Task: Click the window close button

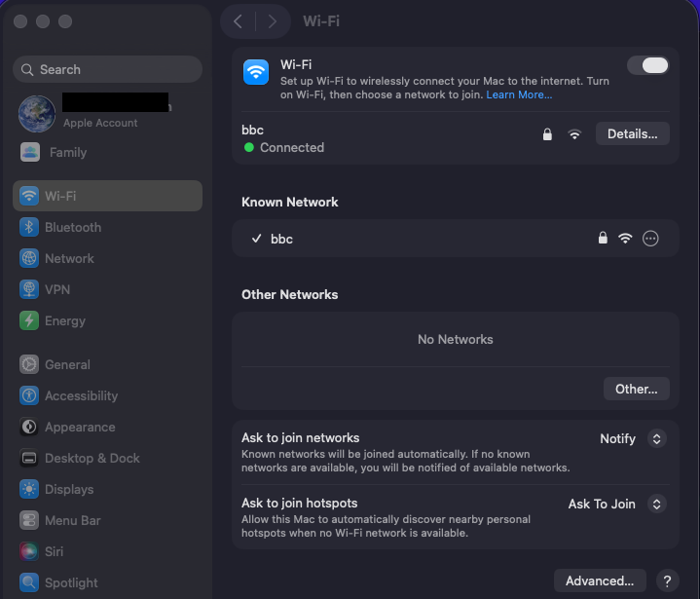Action: click(x=20, y=21)
